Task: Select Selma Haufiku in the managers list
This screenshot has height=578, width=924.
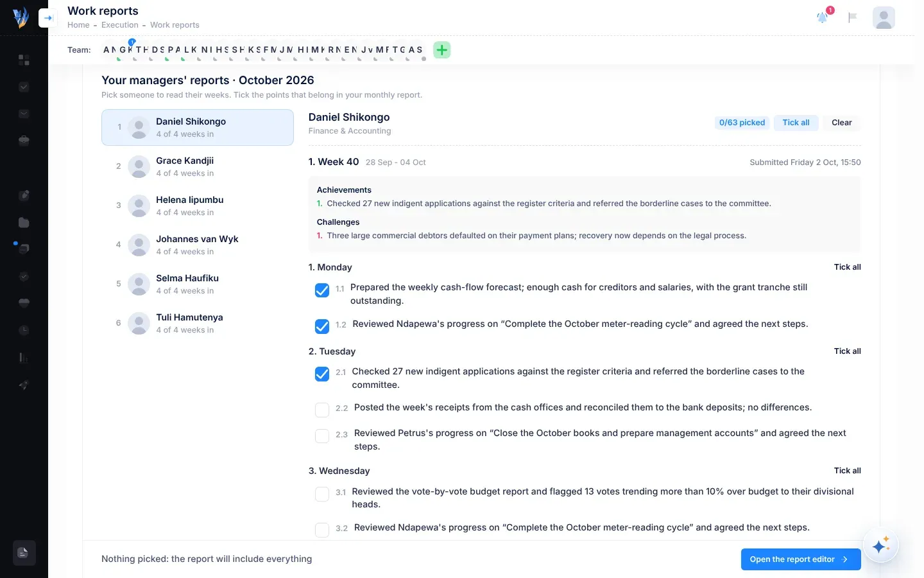Action: [198, 284]
